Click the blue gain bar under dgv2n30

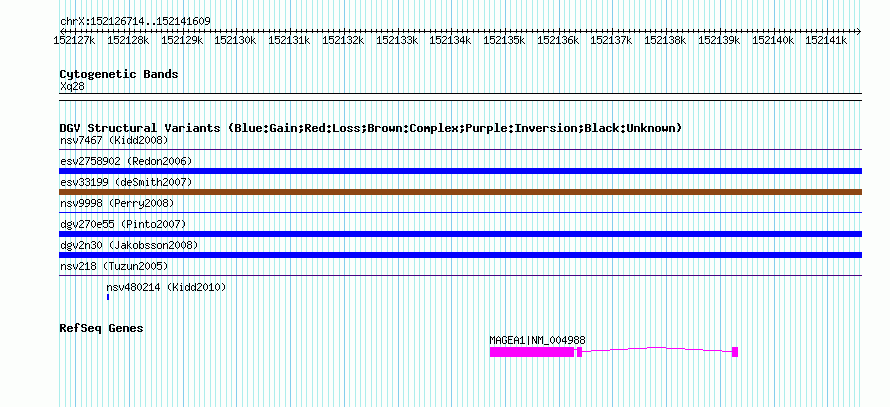pyautogui.click(x=460, y=255)
